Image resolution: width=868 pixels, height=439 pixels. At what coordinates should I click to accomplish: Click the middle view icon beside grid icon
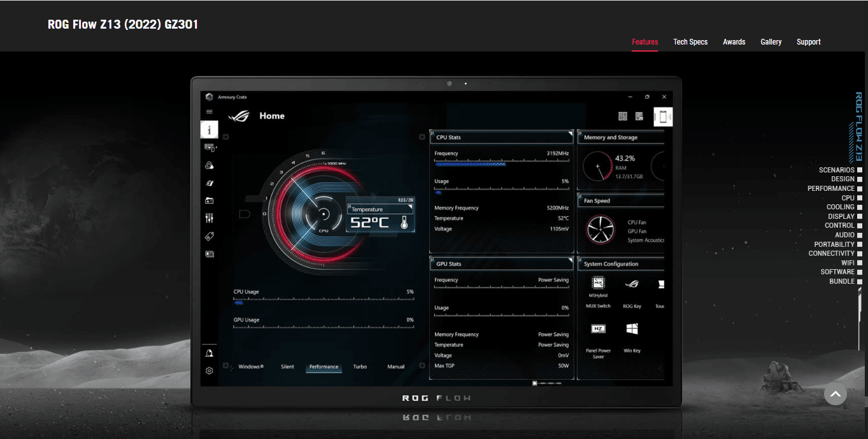pos(639,116)
